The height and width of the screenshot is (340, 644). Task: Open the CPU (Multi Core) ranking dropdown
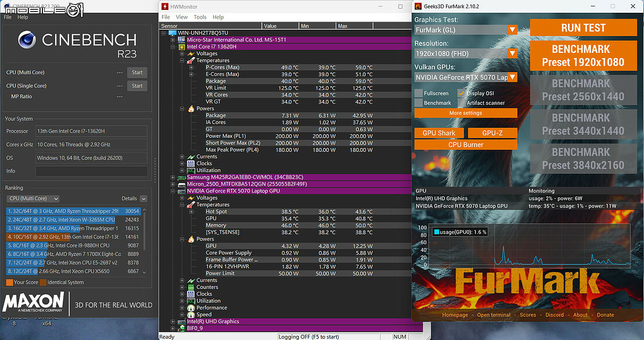tap(33, 199)
